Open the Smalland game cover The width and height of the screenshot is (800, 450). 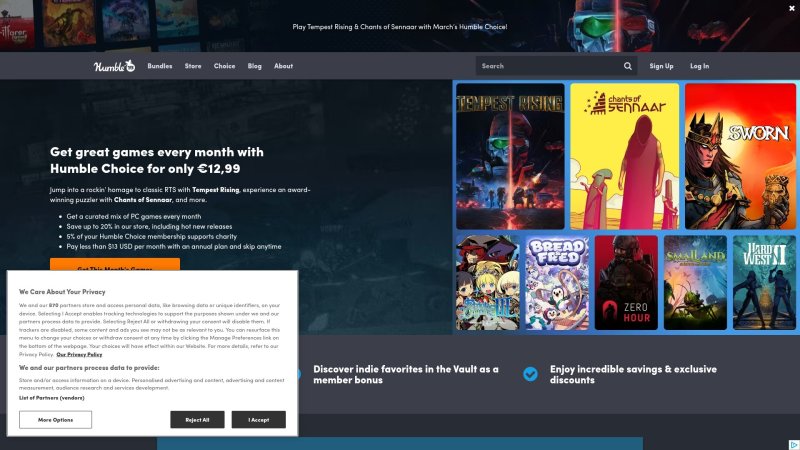(695, 283)
